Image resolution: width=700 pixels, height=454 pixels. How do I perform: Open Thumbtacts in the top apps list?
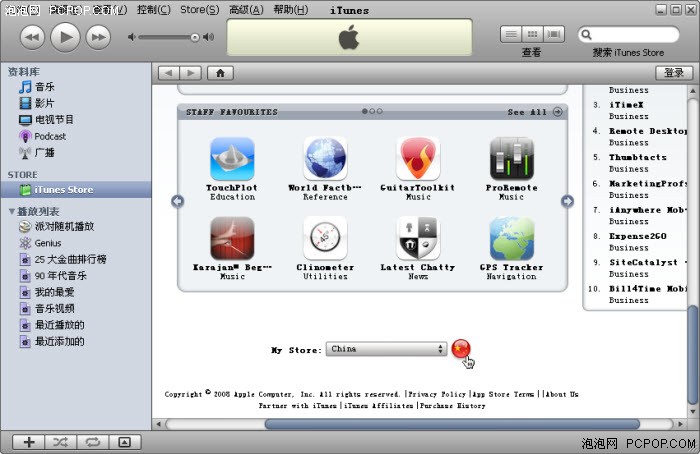638,157
